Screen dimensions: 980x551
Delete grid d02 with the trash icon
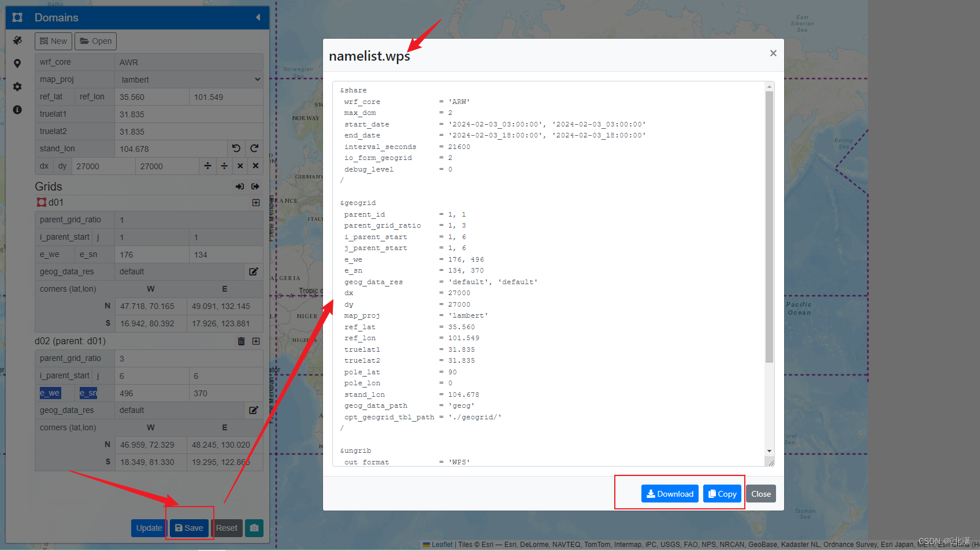click(x=242, y=341)
